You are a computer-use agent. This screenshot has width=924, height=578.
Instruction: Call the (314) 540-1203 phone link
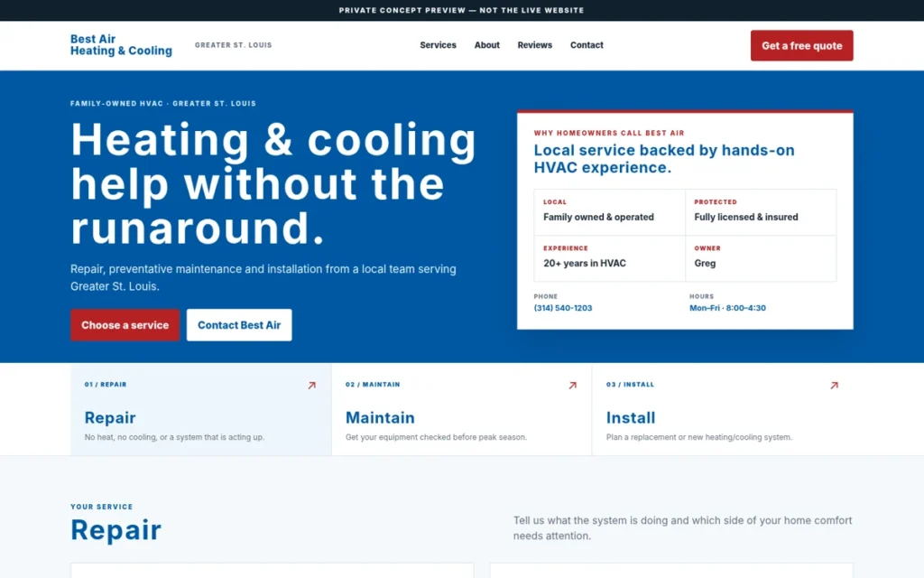pos(563,308)
